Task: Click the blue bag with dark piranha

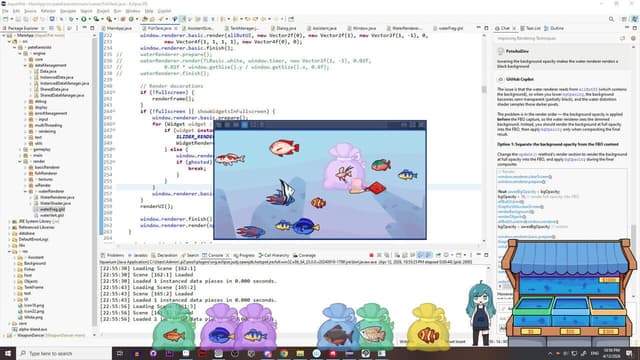Action: pyautogui.click(x=338, y=328)
